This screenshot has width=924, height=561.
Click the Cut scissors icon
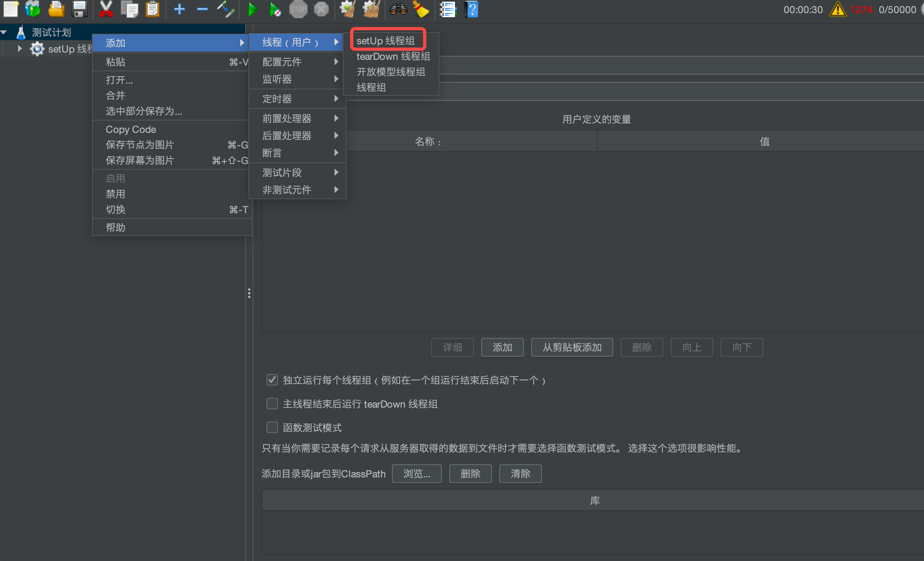(106, 9)
